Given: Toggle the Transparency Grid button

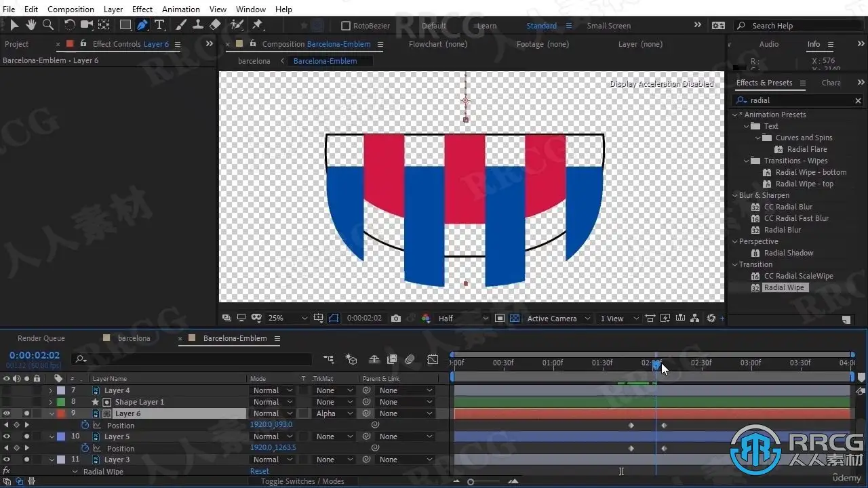Looking at the screenshot, I should tap(515, 319).
